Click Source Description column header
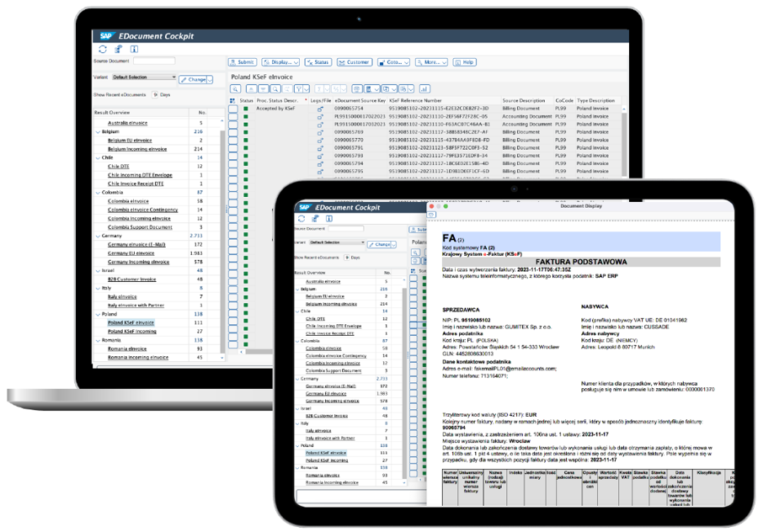The image size is (758, 532). (x=524, y=100)
